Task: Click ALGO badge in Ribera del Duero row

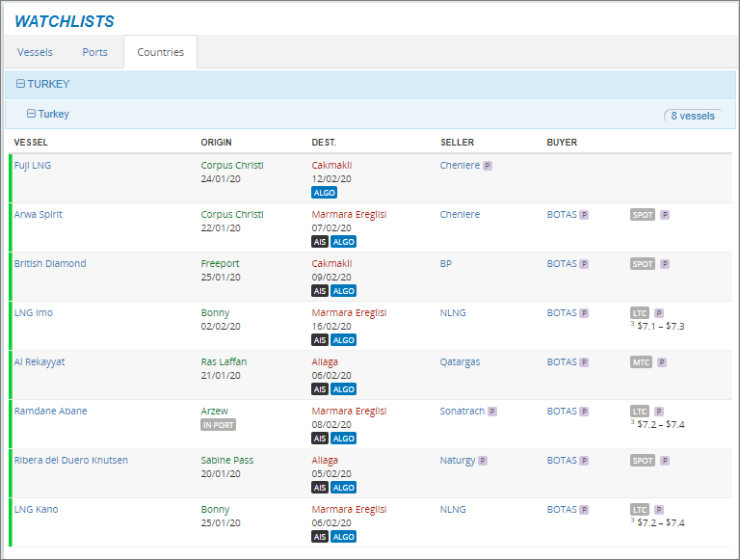Action: 343,488
